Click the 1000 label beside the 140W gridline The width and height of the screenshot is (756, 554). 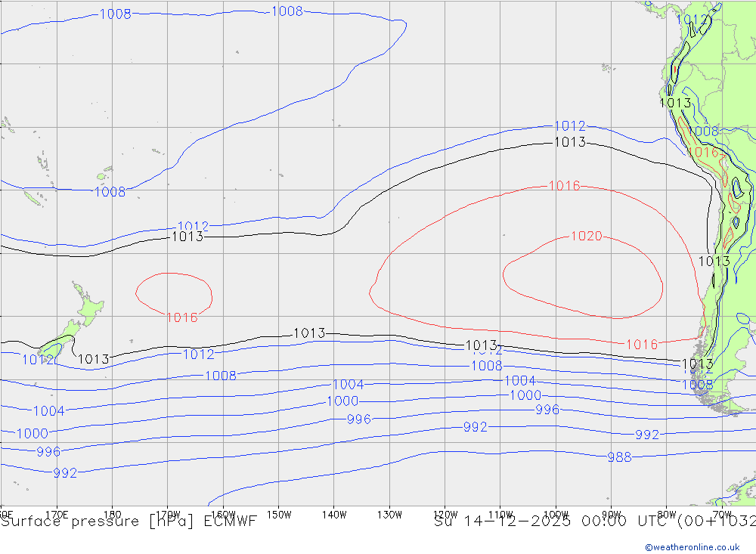click(342, 401)
